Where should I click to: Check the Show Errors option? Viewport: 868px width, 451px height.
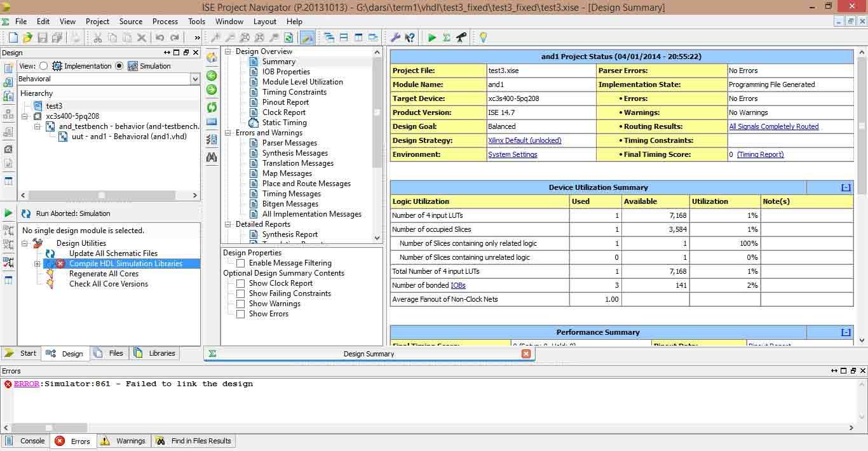coord(240,314)
